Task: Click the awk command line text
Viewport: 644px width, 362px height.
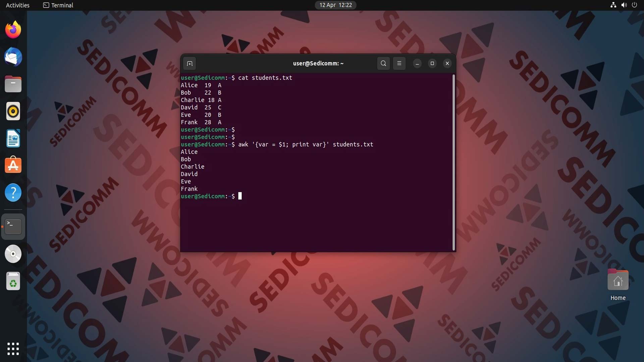Action: point(306,144)
